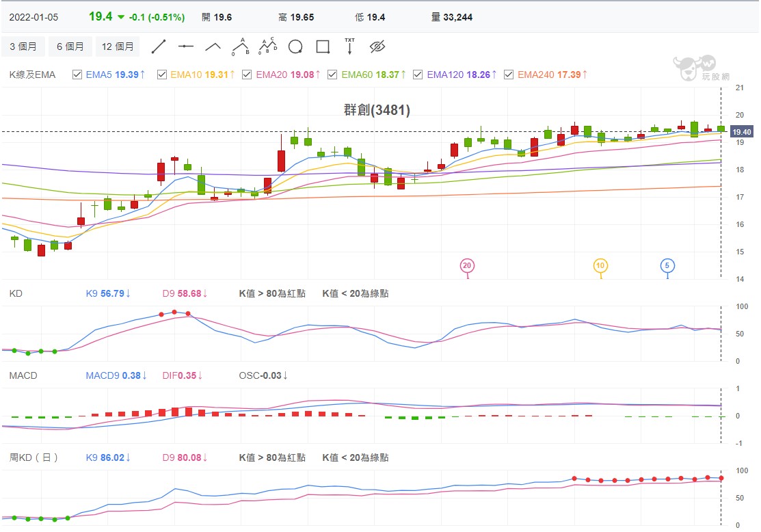Click the EMA5 19.39 value label
761x532 pixels.
pyautogui.click(x=116, y=75)
